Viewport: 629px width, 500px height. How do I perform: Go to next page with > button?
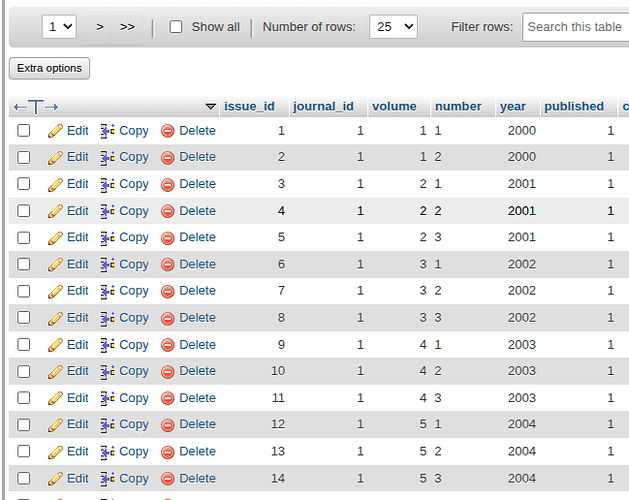tap(100, 27)
